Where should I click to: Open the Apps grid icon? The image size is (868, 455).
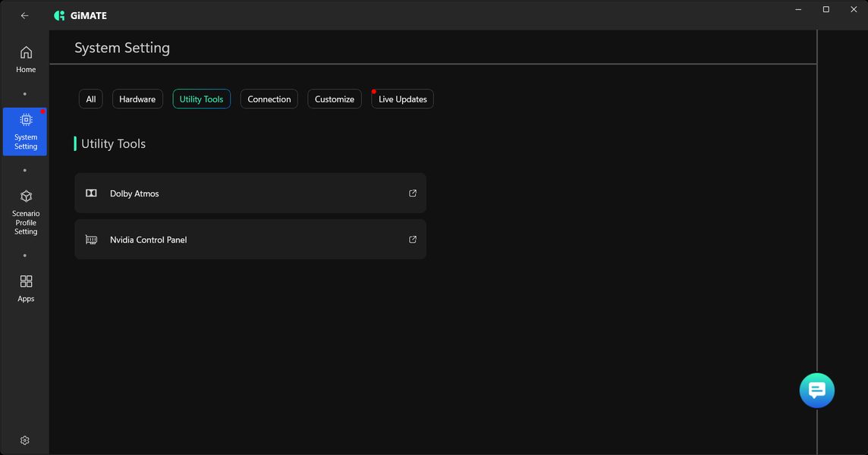(x=26, y=281)
